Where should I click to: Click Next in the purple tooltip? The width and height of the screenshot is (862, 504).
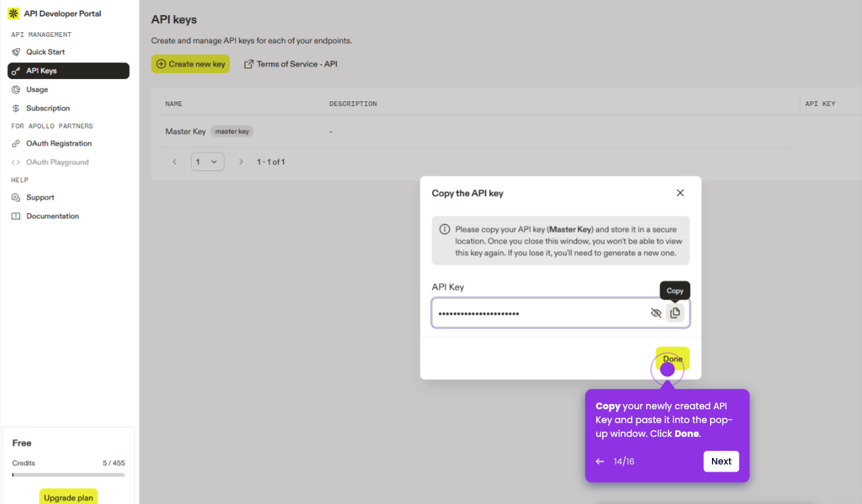(721, 461)
